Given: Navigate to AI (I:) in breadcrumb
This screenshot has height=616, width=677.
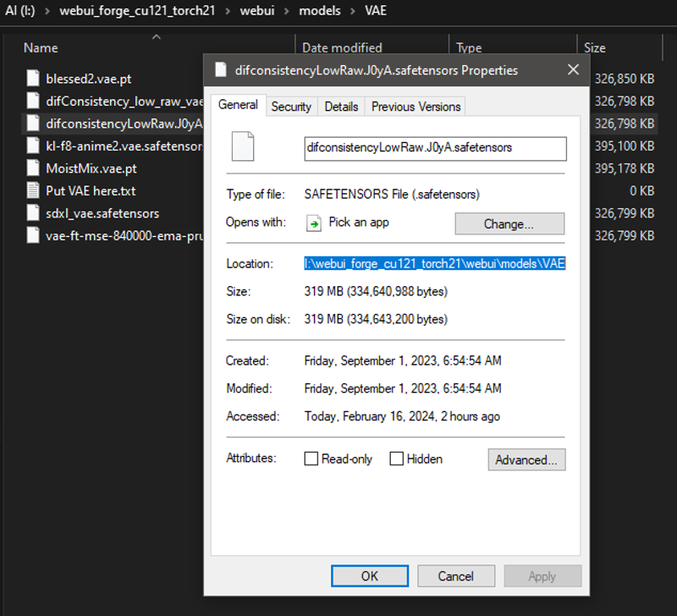Looking at the screenshot, I should coord(19,11).
